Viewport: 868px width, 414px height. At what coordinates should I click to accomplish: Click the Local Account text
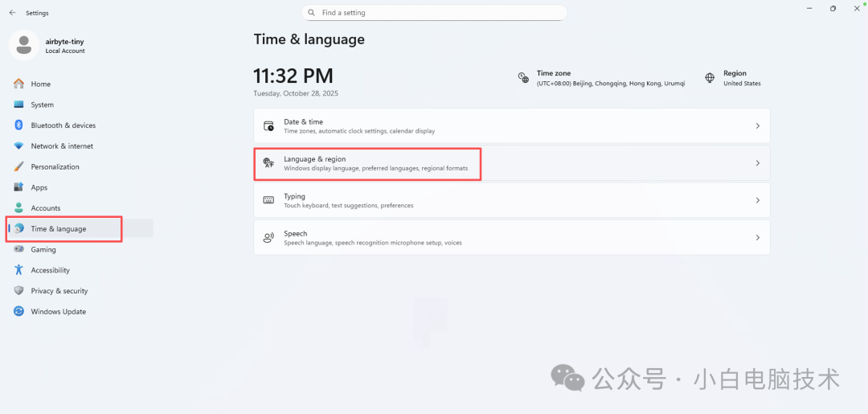(x=65, y=51)
